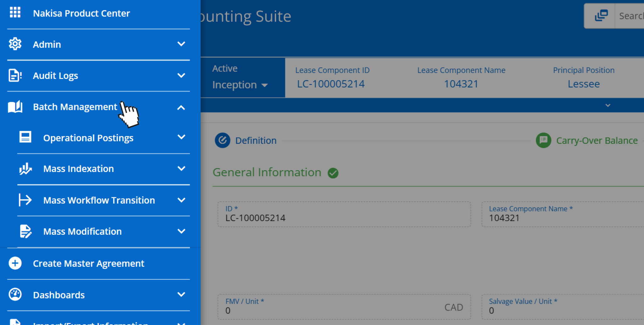
Task: Click the Admin gear icon
Action: coord(15,44)
